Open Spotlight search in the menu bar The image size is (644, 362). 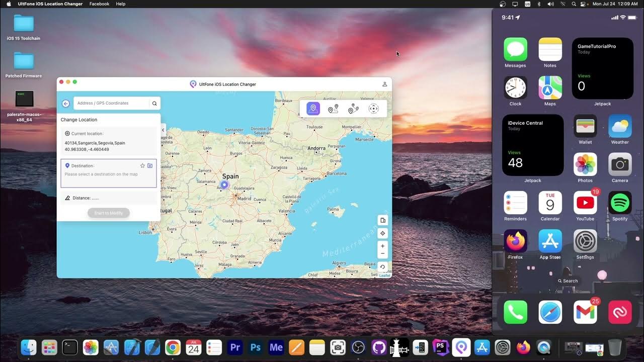pyautogui.click(x=574, y=4)
